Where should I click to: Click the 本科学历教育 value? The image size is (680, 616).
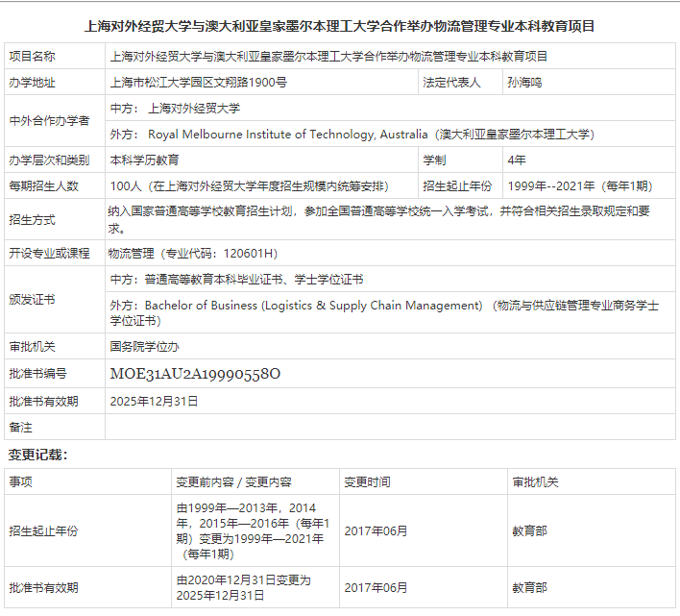144,160
